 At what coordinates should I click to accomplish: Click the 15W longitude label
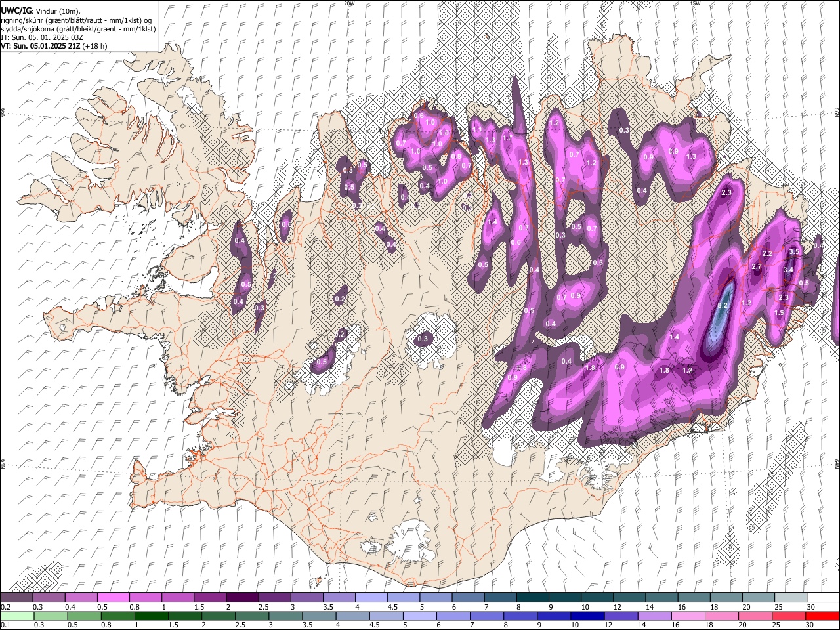[695, 3]
